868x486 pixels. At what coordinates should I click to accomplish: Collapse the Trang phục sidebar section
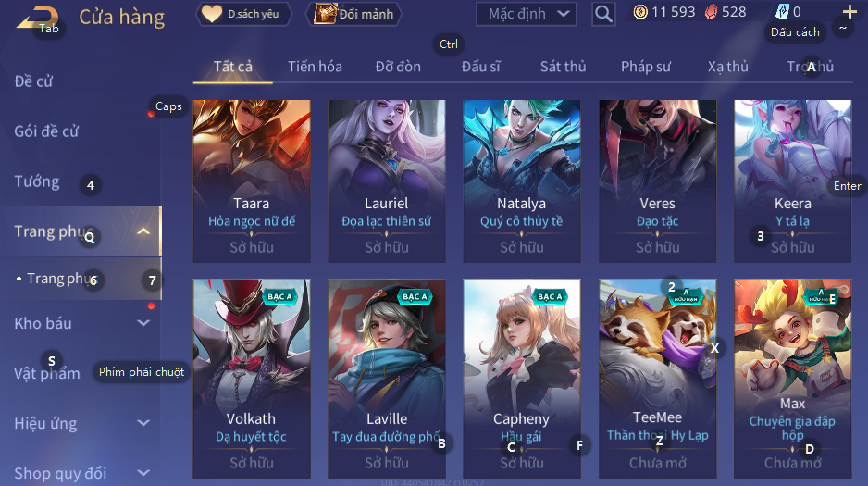tap(143, 231)
